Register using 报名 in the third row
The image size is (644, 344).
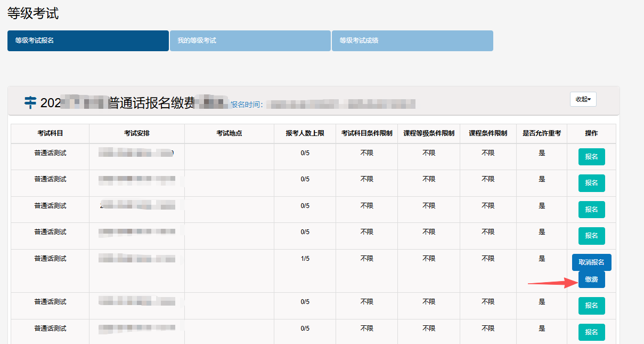click(x=591, y=210)
